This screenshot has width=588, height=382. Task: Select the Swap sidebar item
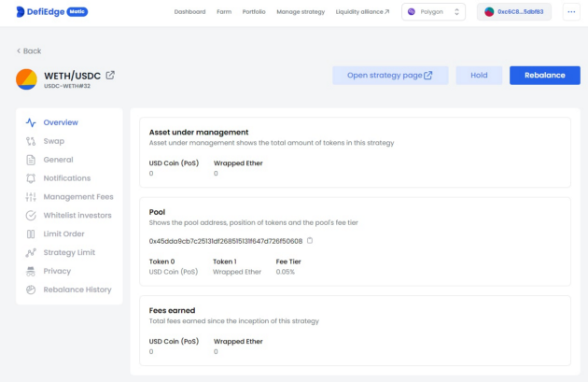[54, 141]
